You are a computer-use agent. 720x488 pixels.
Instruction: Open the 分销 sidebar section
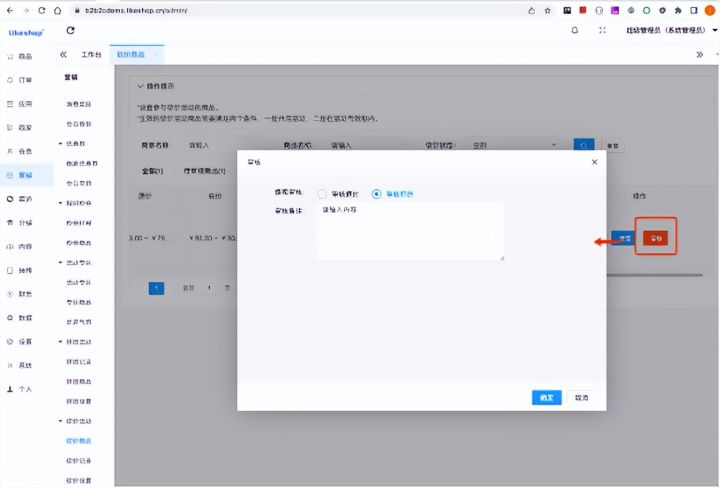coord(20,223)
